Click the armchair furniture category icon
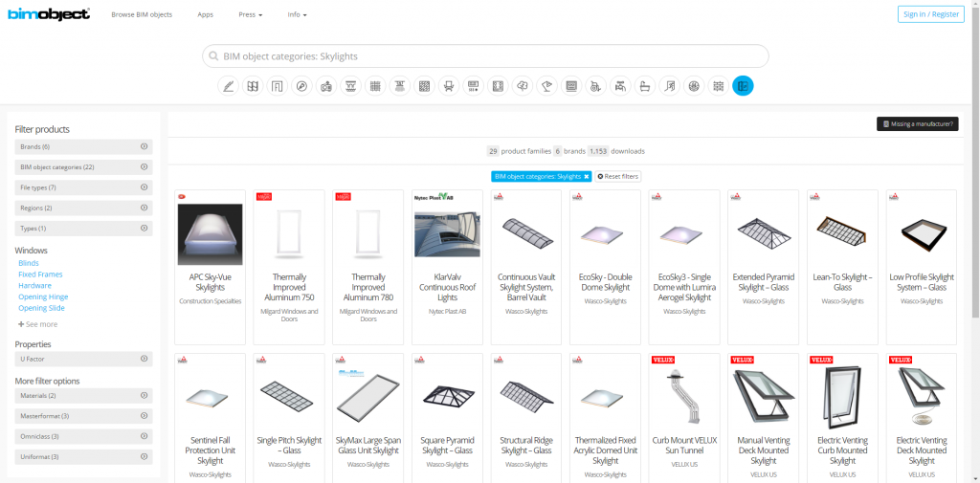The width and height of the screenshot is (980, 483). click(449, 86)
